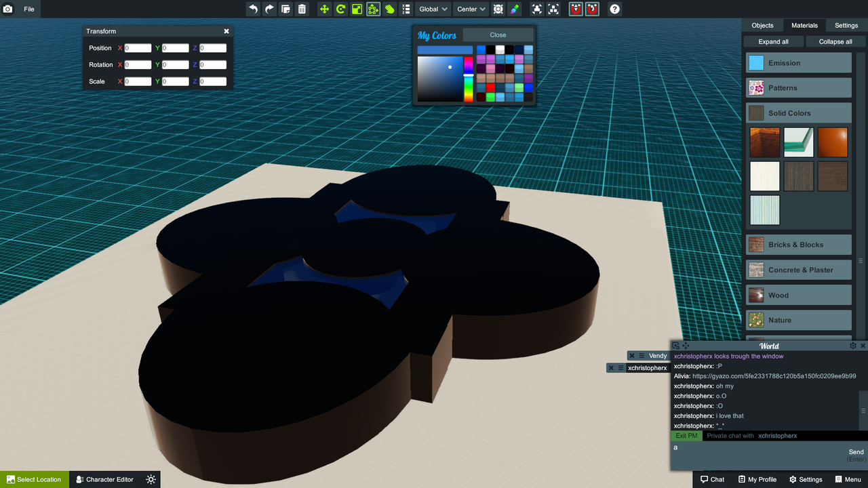
Task: Toggle the second magnet snap button
Action: 592,9
